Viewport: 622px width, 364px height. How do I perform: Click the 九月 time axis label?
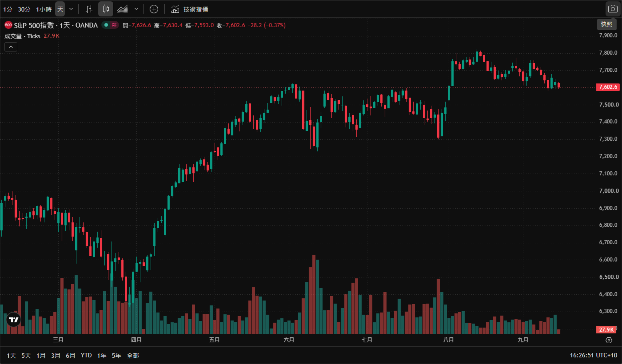523,340
